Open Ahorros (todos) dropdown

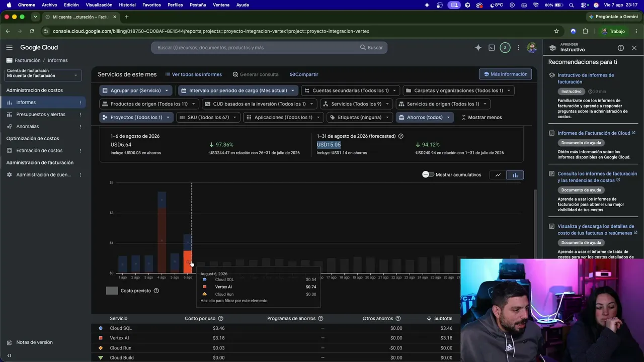click(425, 118)
